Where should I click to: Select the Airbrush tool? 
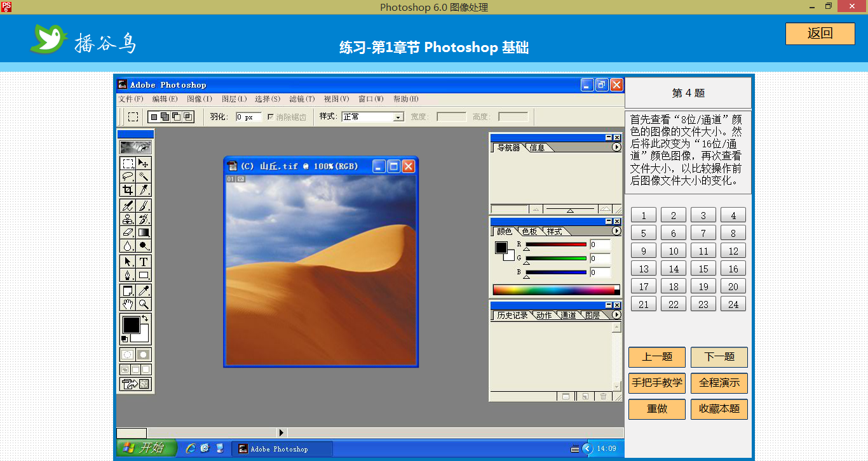click(128, 206)
